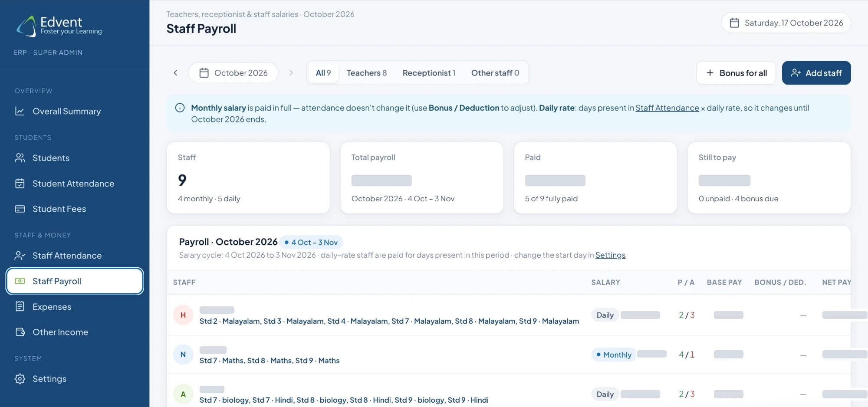
Task: Switch to the Other staff 0 tab
Action: [495, 73]
